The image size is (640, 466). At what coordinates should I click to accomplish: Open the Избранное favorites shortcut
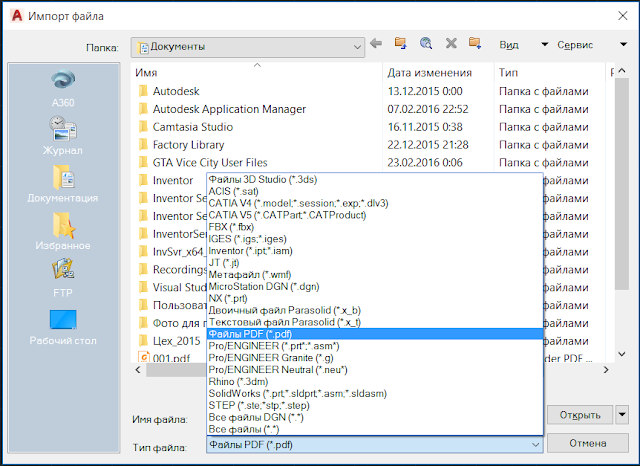[x=63, y=231]
